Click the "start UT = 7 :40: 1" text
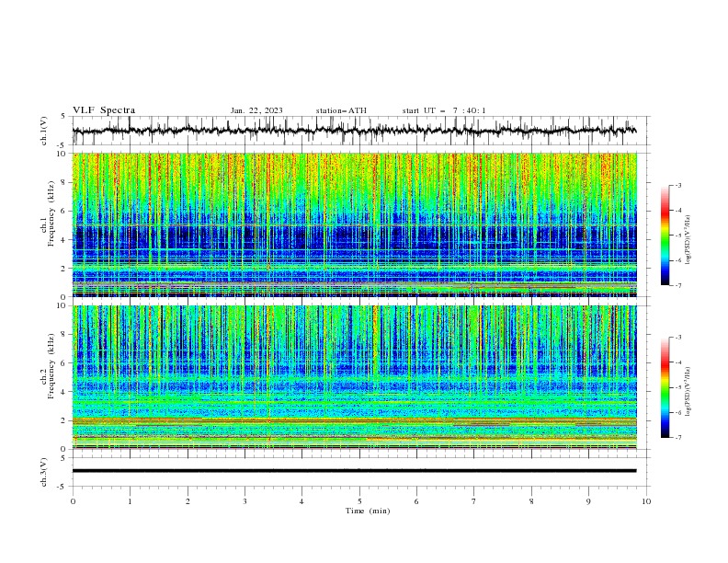The width and height of the screenshot is (728, 563). (444, 110)
